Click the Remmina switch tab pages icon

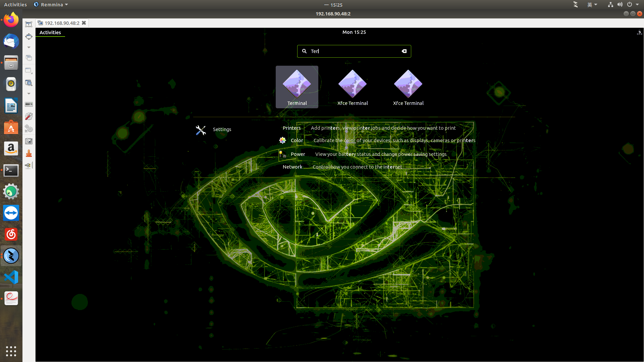[29, 58]
